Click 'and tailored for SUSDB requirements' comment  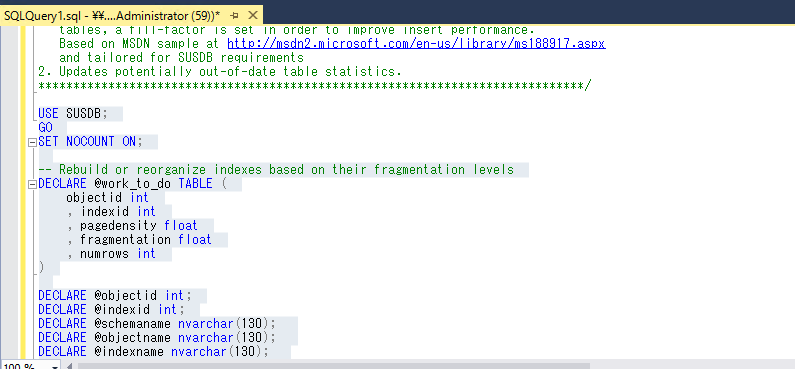tap(182, 58)
